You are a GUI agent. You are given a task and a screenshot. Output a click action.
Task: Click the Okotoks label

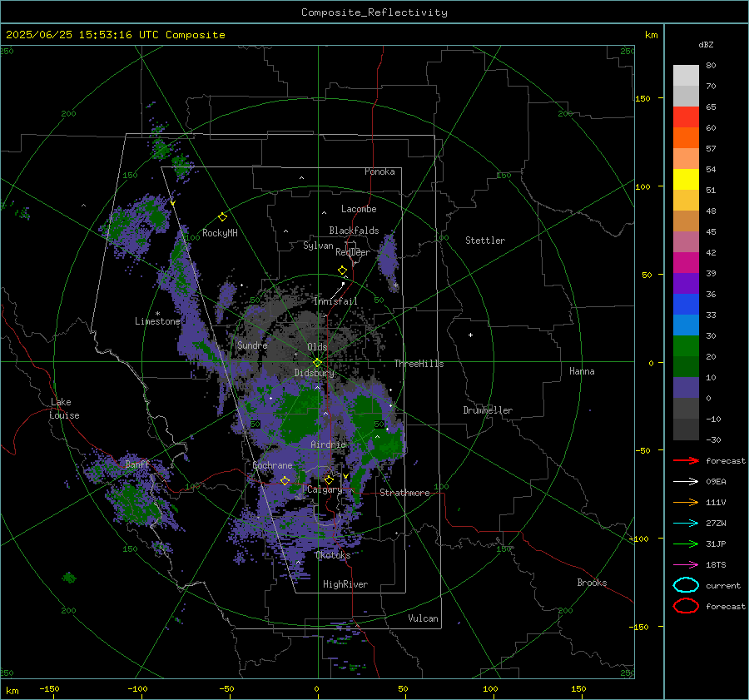click(x=333, y=555)
